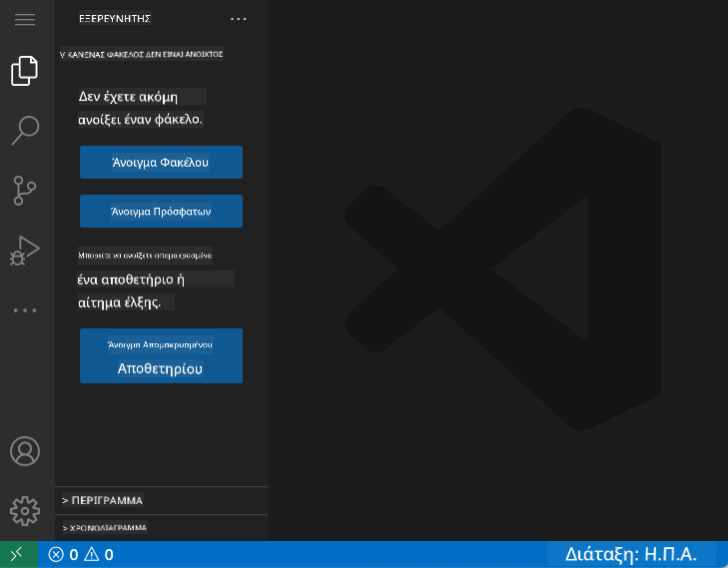This screenshot has width=728, height=568.
Task: Open the Accounts menu
Action: (x=25, y=451)
